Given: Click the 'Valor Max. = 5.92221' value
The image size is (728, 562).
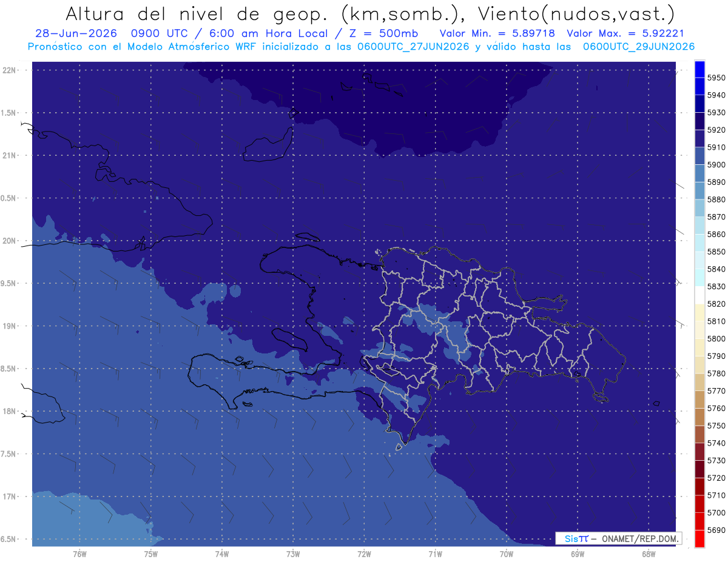Looking at the screenshot, I should [625, 33].
